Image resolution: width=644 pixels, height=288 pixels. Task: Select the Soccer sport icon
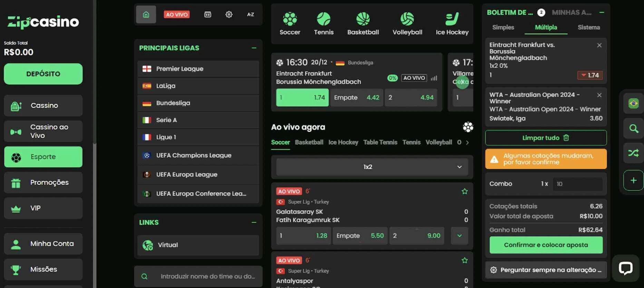tap(290, 23)
